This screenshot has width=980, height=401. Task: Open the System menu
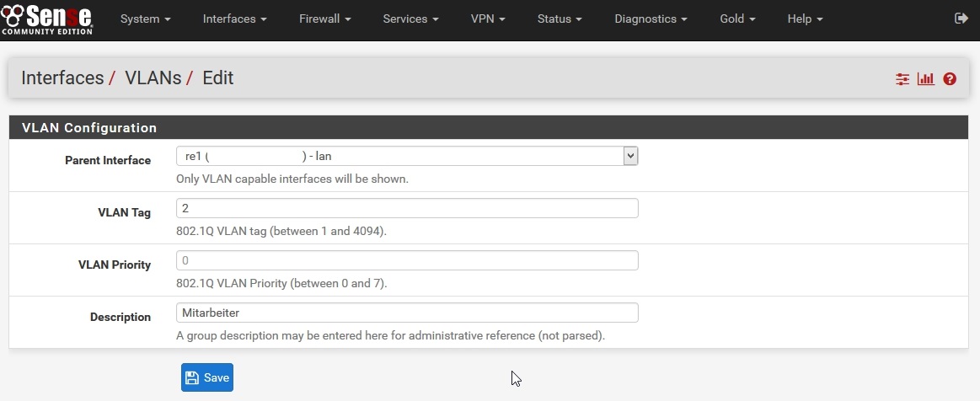point(145,19)
